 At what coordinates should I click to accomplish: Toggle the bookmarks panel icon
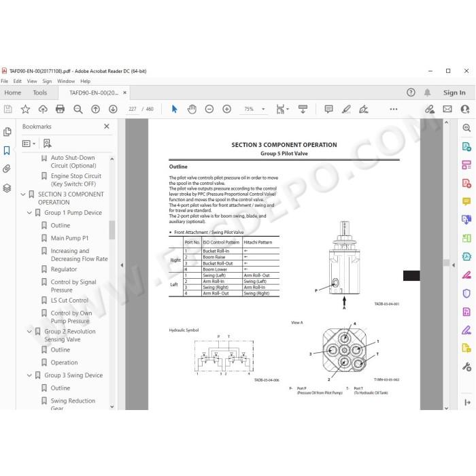[x=7, y=150]
